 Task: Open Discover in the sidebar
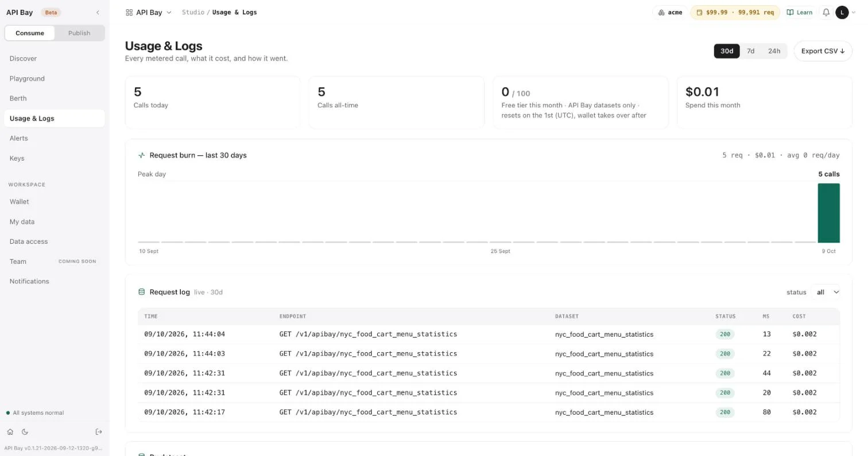click(x=54, y=59)
